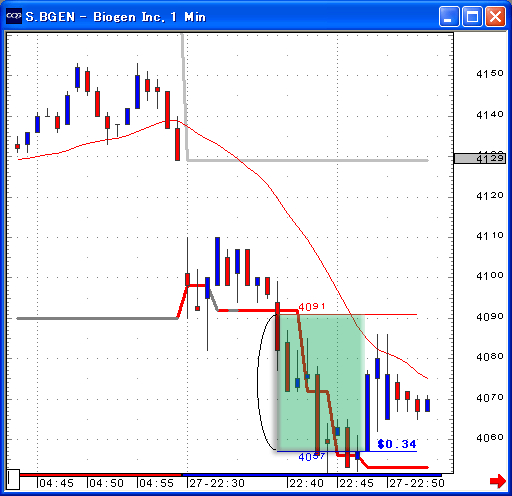Click the 4120 price axis label
The width and height of the screenshot is (512, 496).
[490, 196]
